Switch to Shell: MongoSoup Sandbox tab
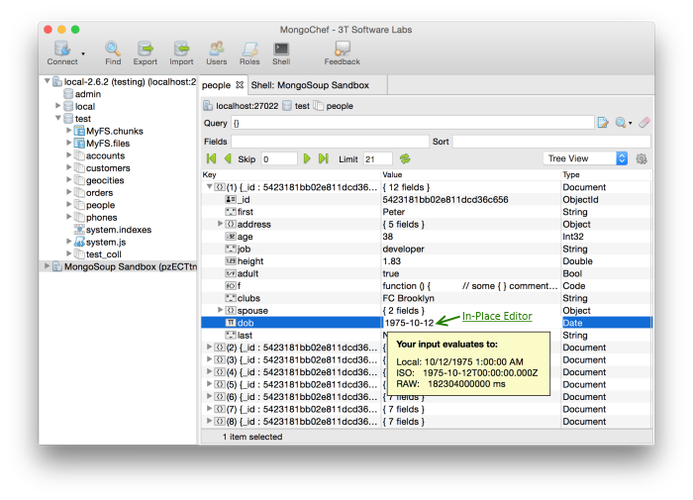 310,85
